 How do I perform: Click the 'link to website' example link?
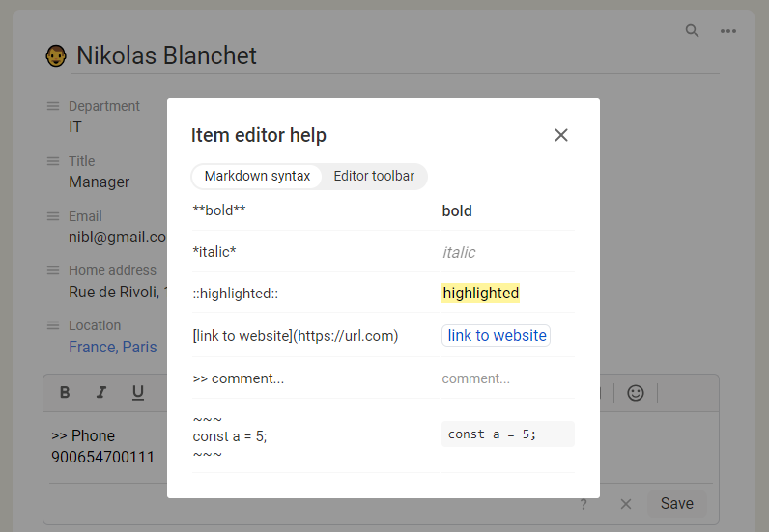click(x=497, y=335)
